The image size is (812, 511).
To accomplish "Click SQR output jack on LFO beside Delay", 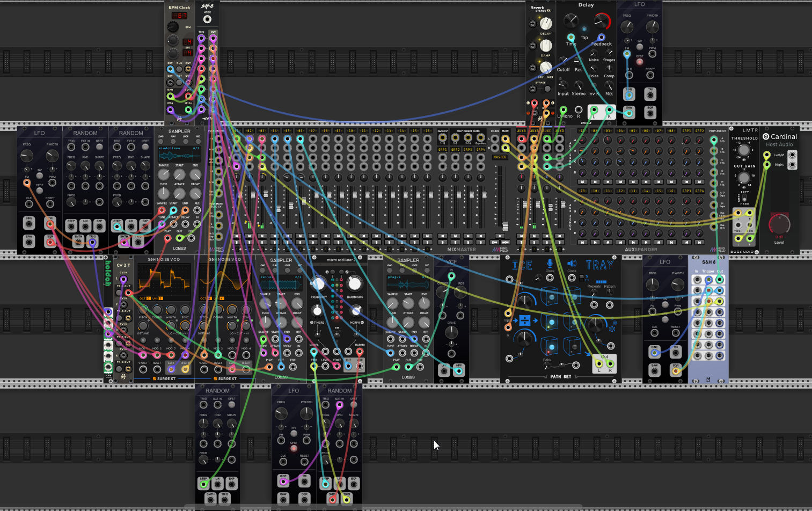I will point(650,114).
